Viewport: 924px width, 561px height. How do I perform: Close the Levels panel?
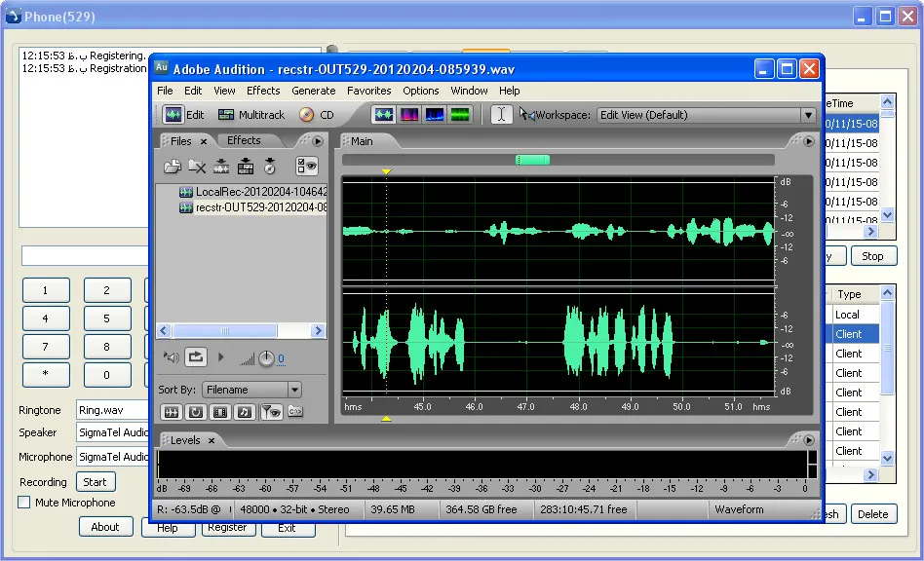(x=211, y=441)
